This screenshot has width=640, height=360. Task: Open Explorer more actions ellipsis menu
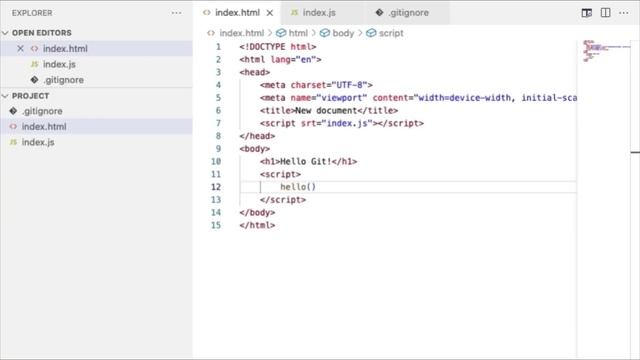pyautogui.click(x=176, y=13)
